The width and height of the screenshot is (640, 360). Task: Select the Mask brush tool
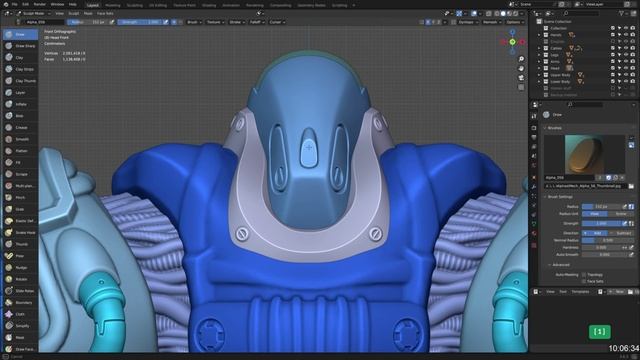pyautogui.click(x=20, y=338)
